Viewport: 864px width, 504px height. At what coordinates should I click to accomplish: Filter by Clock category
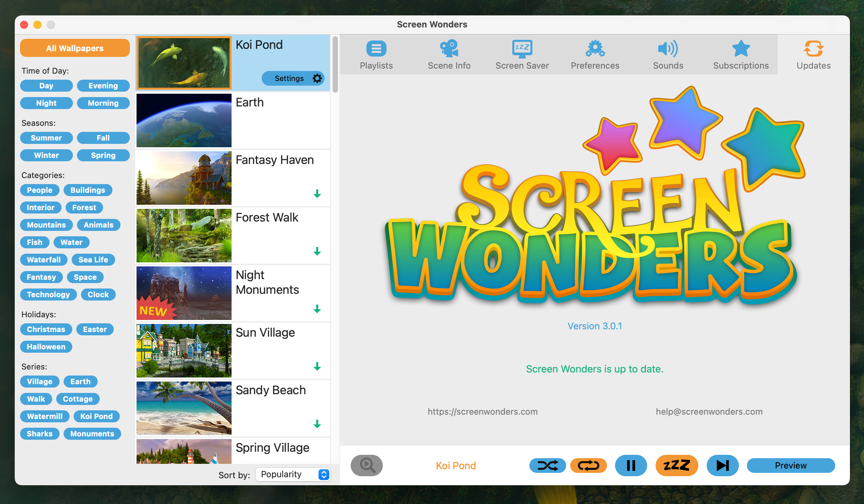98,295
